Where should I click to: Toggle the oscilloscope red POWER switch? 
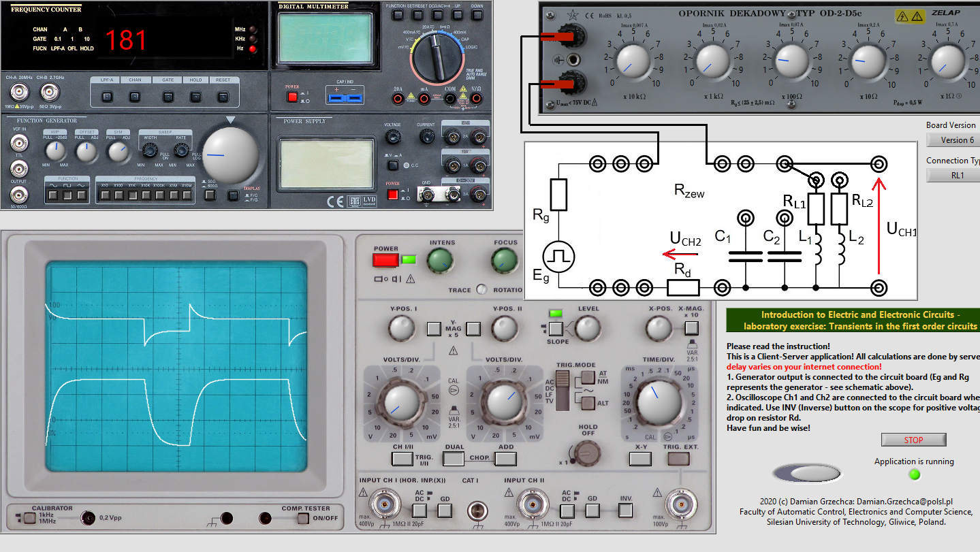coord(385,260)
